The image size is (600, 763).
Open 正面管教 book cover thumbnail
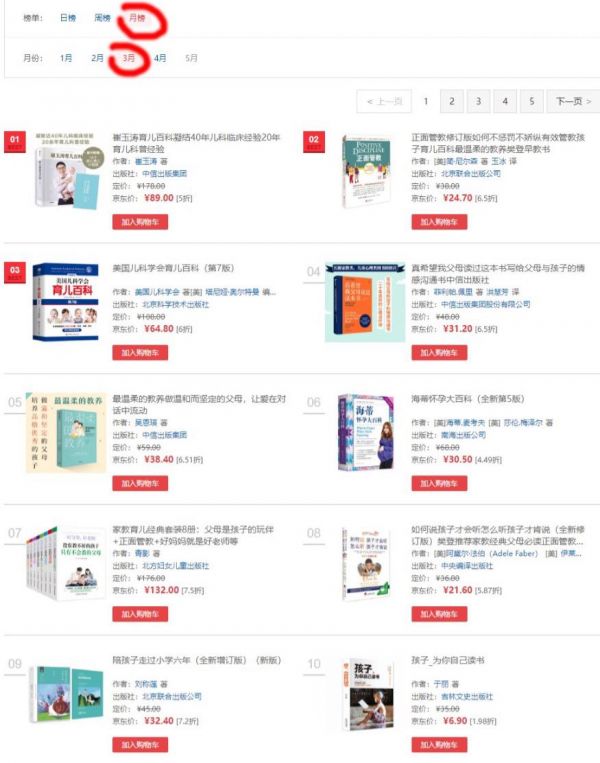[x=366, y=171]
